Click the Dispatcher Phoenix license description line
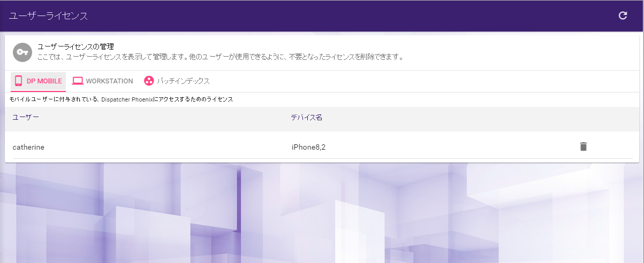This screenshot has width=644, height=263. point(121,99)
